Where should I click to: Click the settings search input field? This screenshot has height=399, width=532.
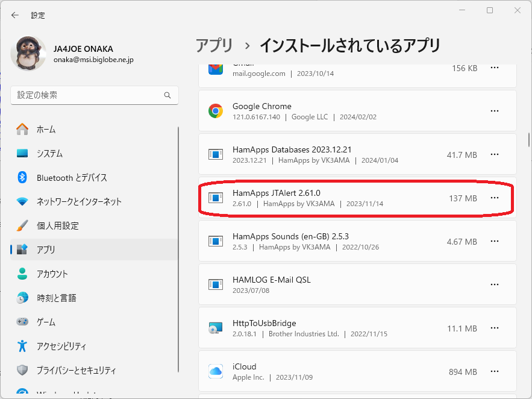pos(95,95)
